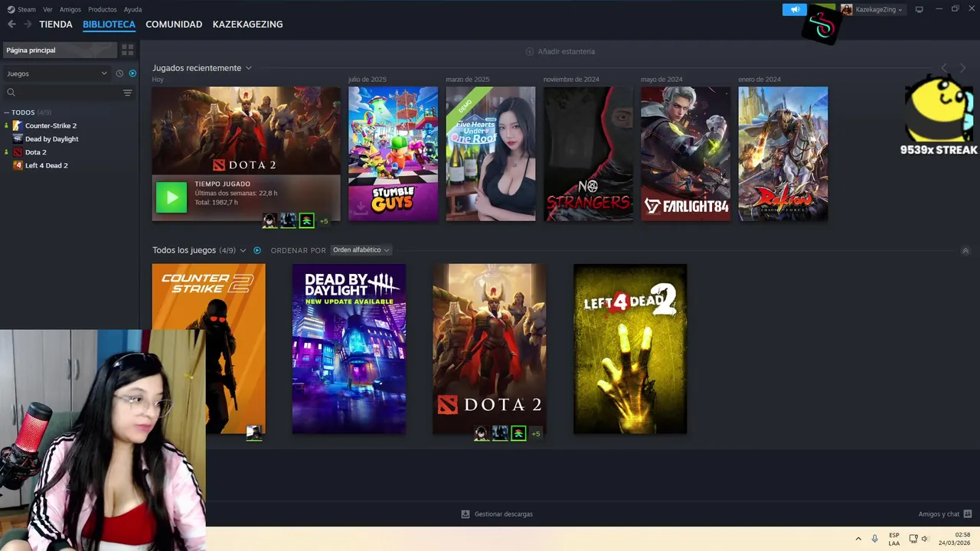
Task: Expand Jugados recientemente shelf dropdown
Action: coord(248,68)
